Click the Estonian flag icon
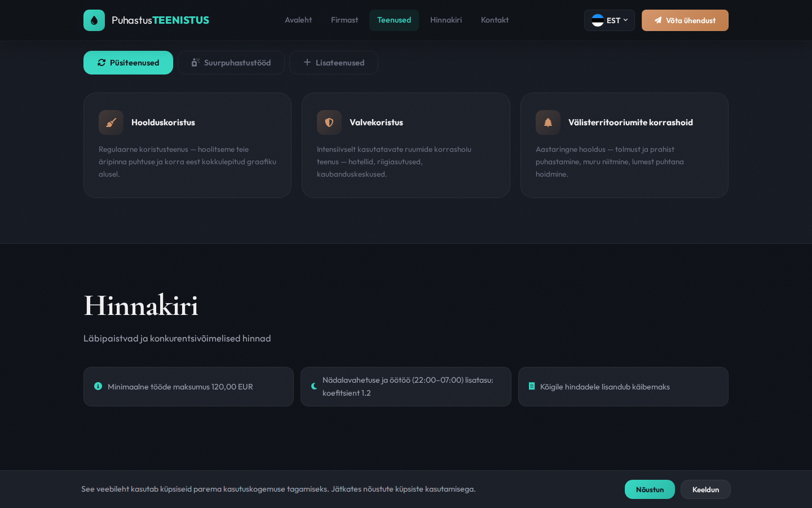 pos(598,20)
